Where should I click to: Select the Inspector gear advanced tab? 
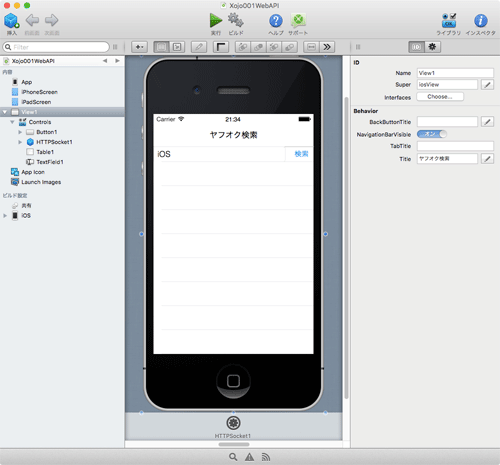coord(432,47)
